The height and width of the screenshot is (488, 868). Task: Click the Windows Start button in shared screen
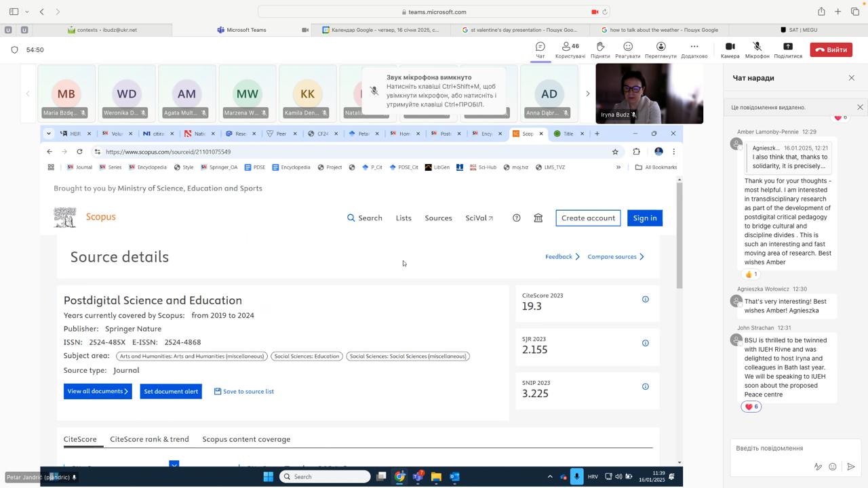coord(268,476)
